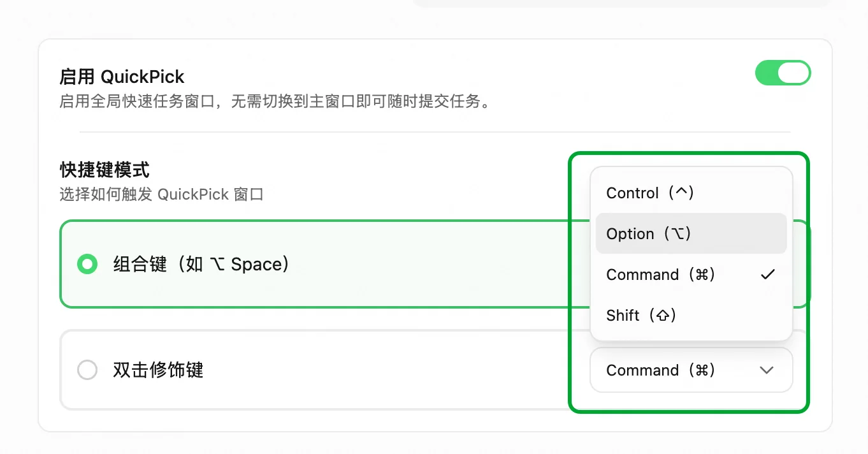
Task: Choose Shift from the open modifier menu
Action: [691, 315]
